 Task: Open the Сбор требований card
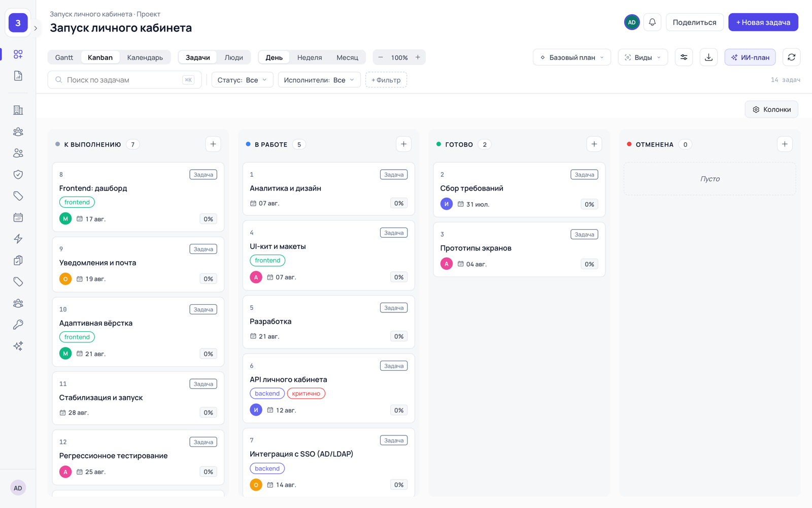[519, 190]
